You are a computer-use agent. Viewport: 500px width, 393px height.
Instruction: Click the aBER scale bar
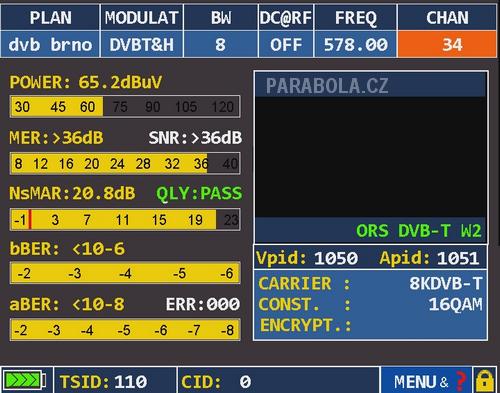[125, 330]
